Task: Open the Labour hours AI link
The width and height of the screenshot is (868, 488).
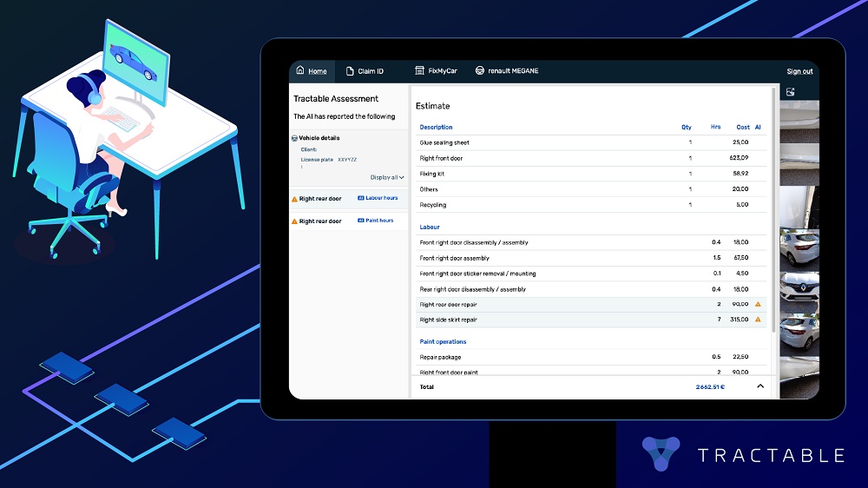Action: tap(378, 199)
